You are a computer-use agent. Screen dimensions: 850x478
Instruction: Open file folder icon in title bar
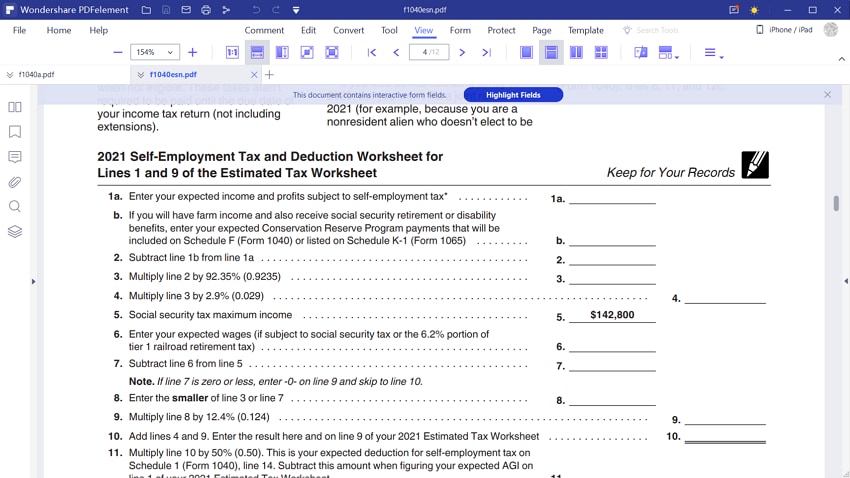[x=146, y=10]
